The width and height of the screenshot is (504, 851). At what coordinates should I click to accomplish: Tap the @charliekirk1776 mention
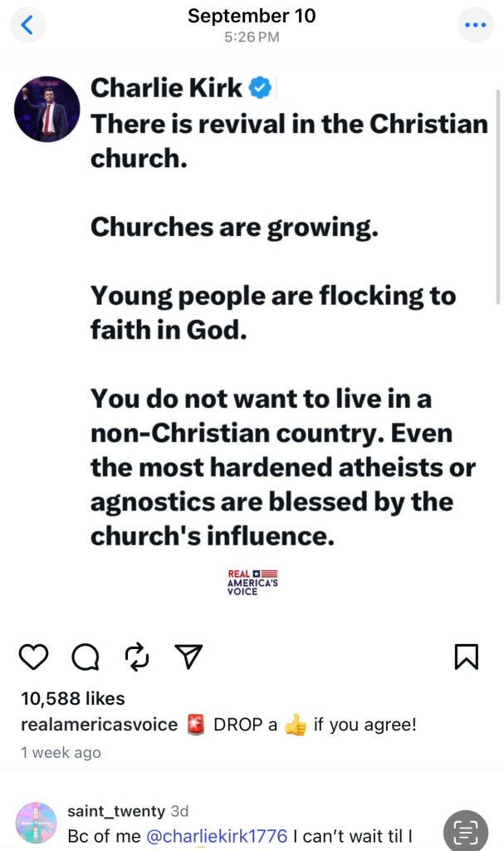pos(217,836)
